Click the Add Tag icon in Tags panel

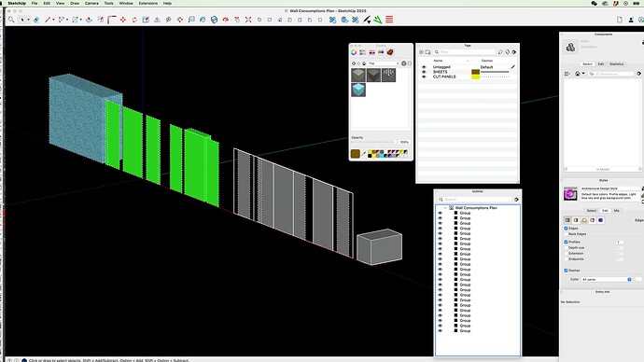click(421, 52)
